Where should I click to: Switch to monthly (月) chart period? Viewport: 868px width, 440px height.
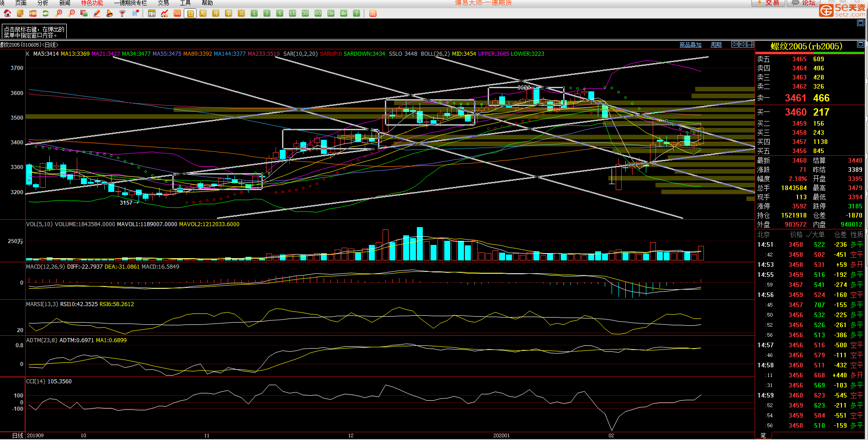pos(216,13)
